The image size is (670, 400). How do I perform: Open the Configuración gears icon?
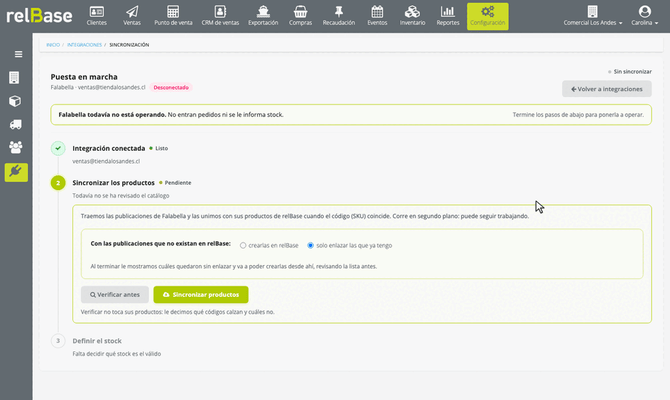click(488, 11)
